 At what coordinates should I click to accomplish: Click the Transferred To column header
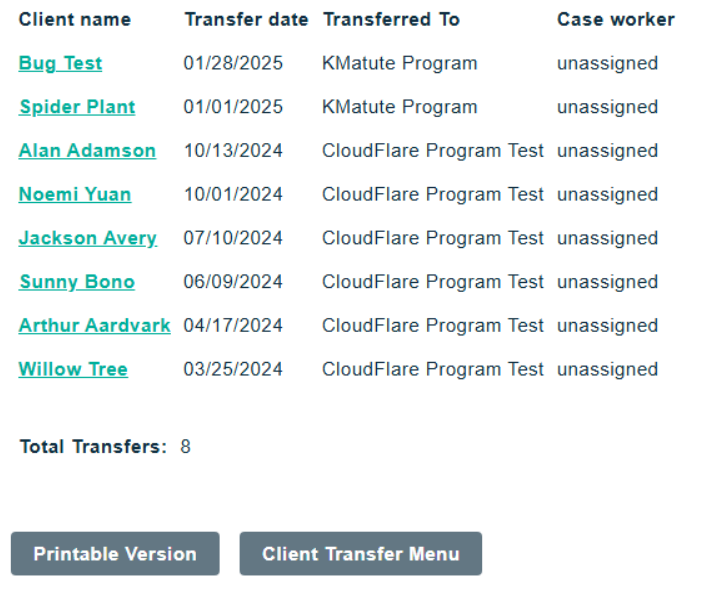tap(391, 19)
